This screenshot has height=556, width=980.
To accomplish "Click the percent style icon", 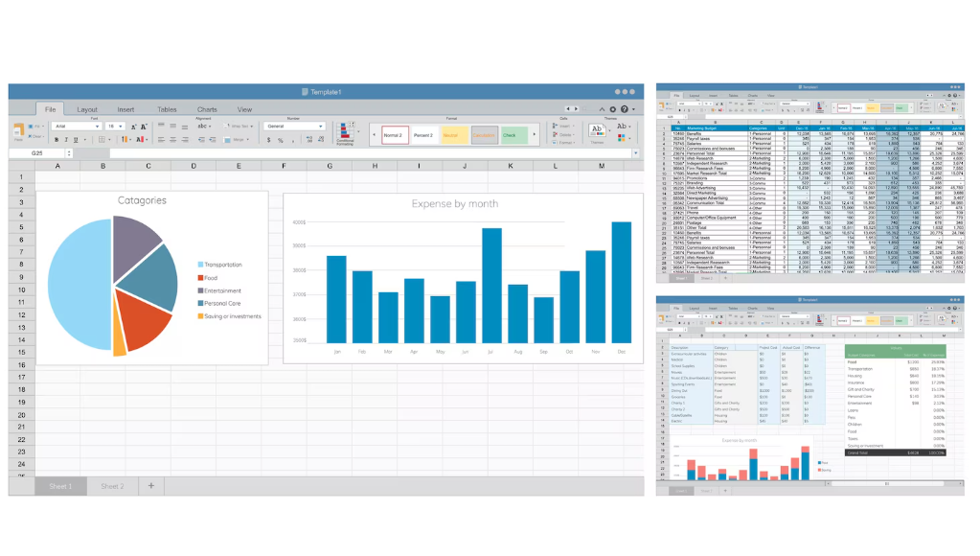I will tap(280, 140).
